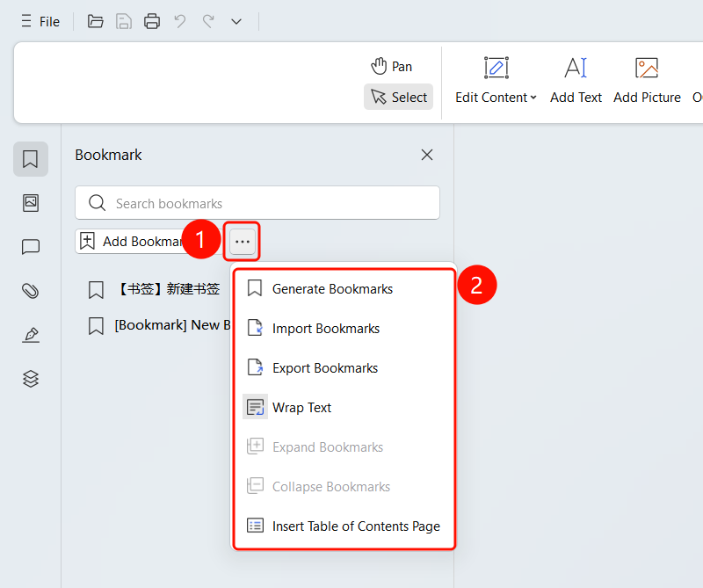Image resolution: width=703 pixels, height=588 pixels.
Task: Click the Redo arrow icon
Action: click(x=208, y=21)
